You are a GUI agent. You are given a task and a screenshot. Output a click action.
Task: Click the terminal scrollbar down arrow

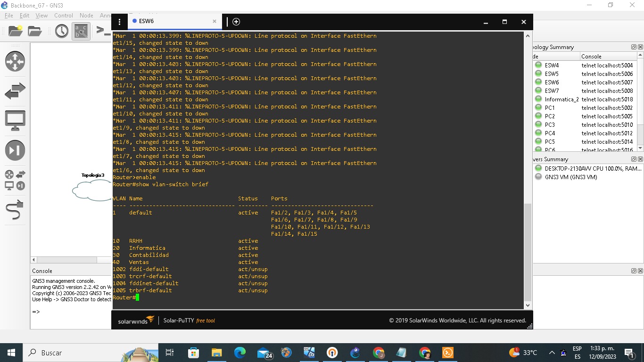(x=528, y=305)
